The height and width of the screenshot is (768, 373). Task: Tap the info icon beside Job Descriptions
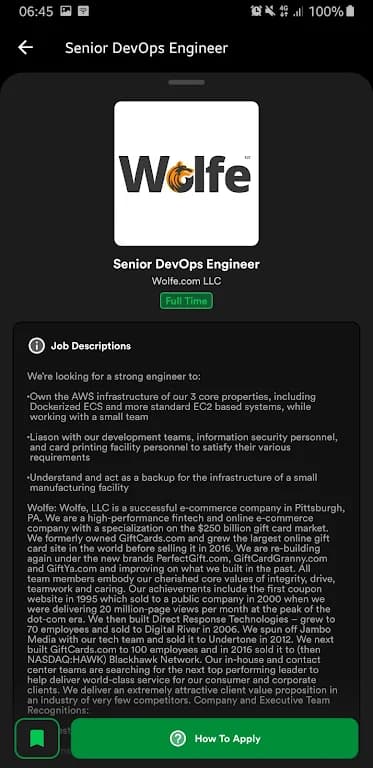[x=36, y=346]
